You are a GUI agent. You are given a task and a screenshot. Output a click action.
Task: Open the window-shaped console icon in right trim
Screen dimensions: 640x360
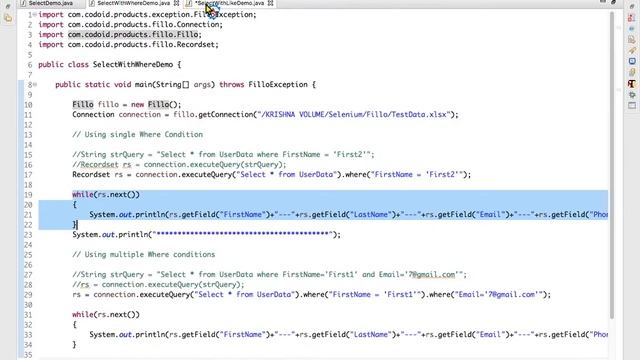pos(632,106)
